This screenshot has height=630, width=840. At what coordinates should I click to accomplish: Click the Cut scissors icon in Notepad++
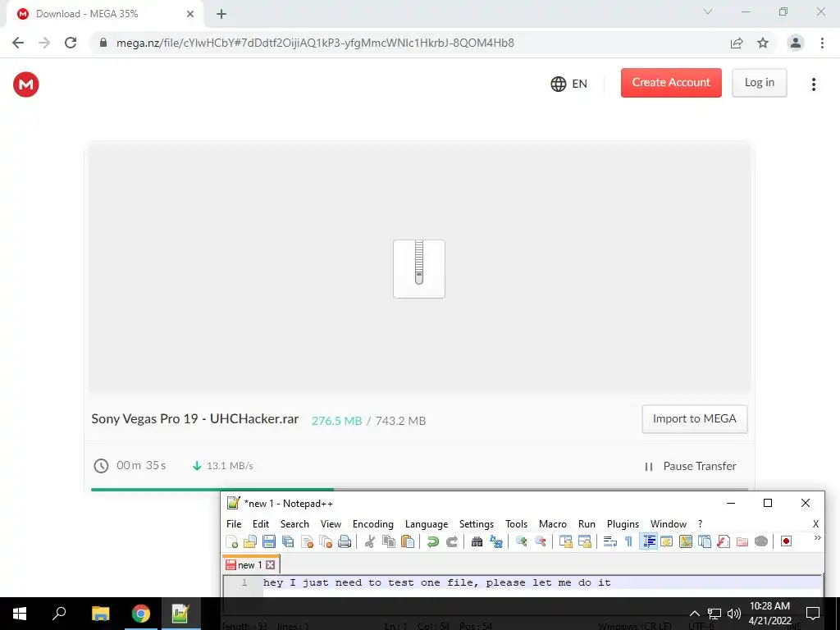(x=370, y=541)
